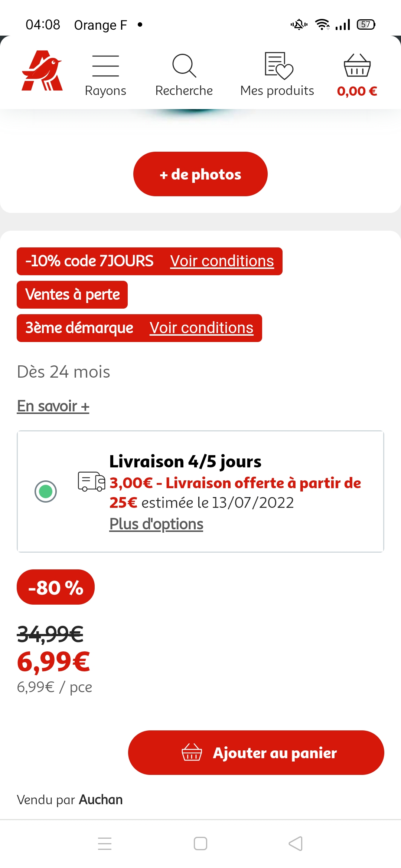Show more photos of the product

point(200,174)
